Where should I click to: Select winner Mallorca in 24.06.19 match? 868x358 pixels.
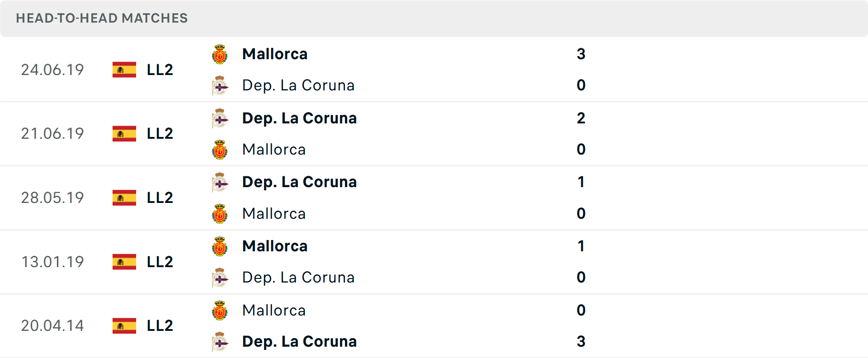tap(275, 54)
